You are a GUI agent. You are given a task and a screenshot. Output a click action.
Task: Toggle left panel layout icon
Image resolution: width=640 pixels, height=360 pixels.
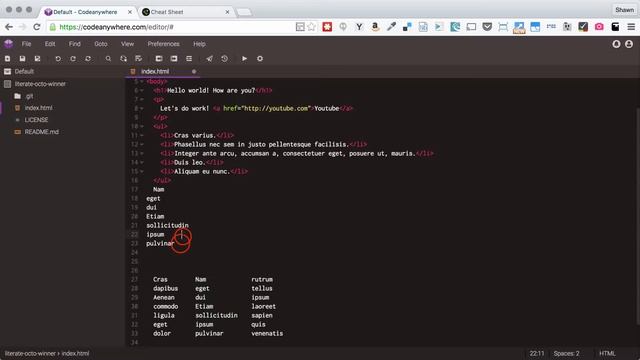point(159,59)
